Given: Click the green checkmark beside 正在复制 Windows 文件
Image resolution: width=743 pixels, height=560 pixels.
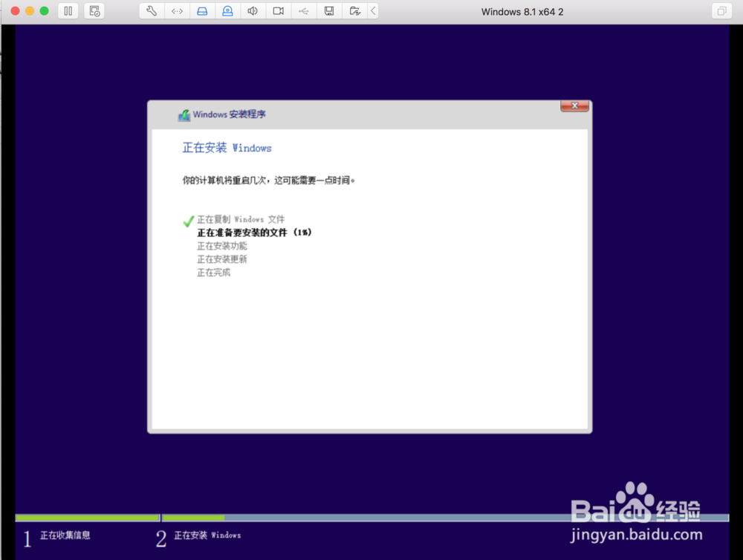Looking at the screenshot, I should tap(188, 221).
